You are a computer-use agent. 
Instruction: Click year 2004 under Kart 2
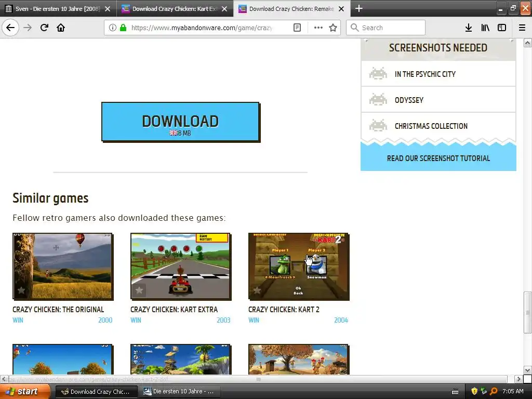341,320
